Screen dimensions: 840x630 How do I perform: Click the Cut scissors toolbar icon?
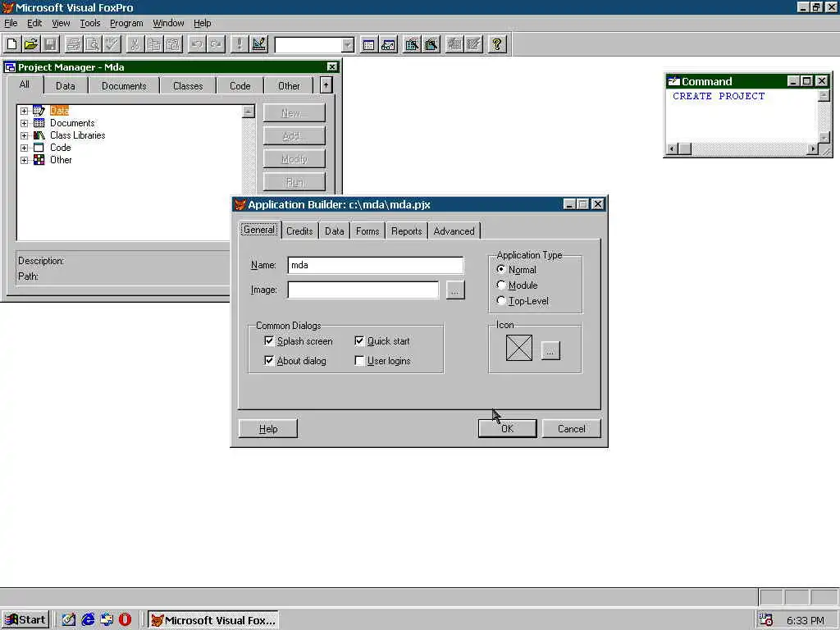coord(135,44)
